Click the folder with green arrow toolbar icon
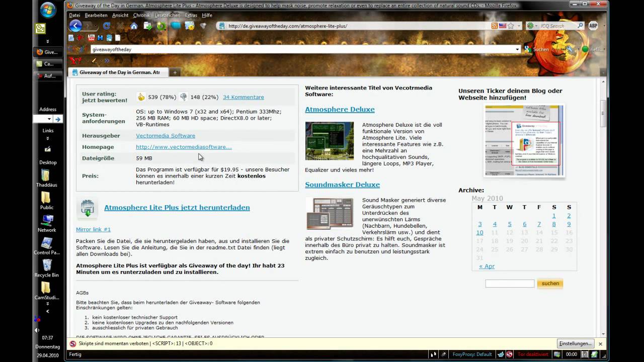Screen dimensions: 644x362 148,26
